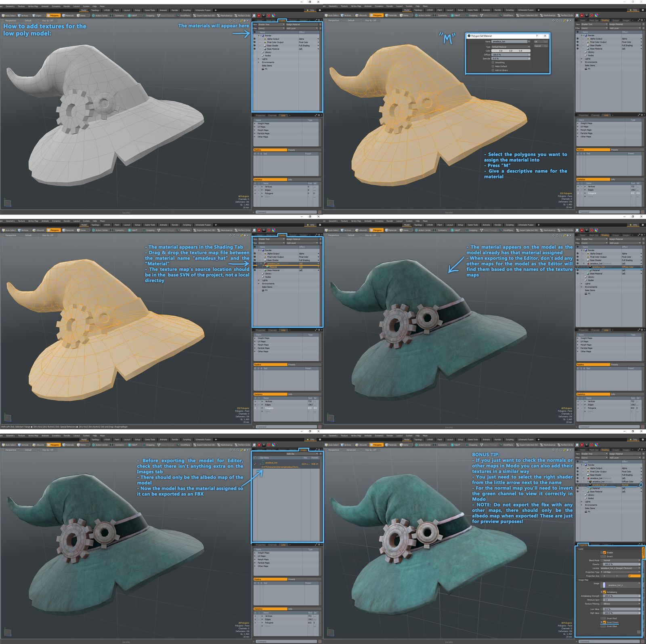The width and height of the screenshot is (646, 644).
Task: Open the Image dropdown showing amadeus_hat_n
Action: (x=621, y=585)
